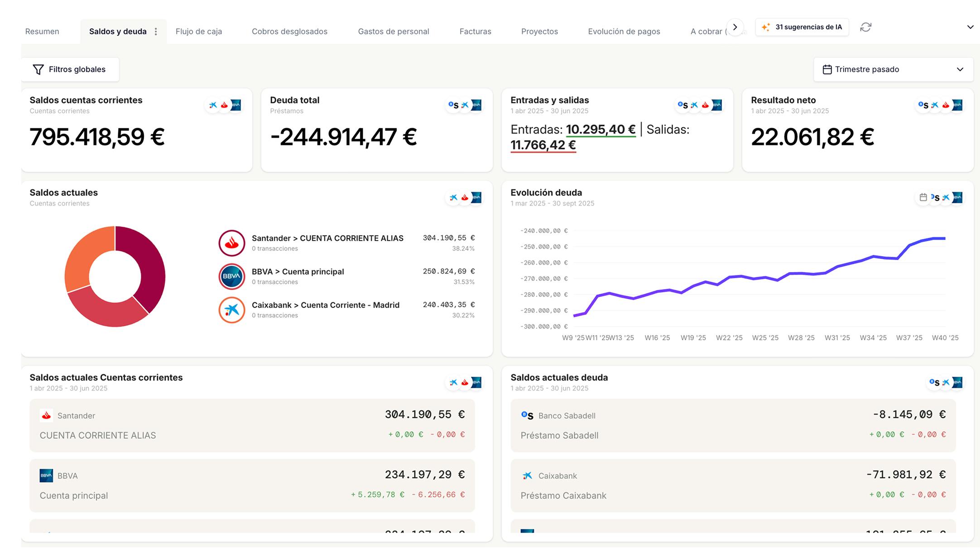The image size is (980, 560).
Task: Go to the Resumen tab
Action: coord(42,31)
